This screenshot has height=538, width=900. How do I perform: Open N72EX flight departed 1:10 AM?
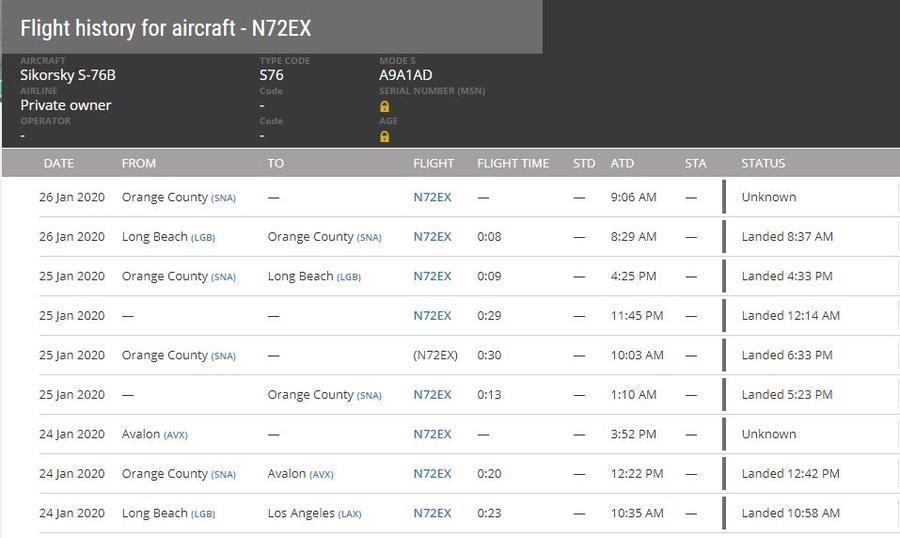point(432,395)
